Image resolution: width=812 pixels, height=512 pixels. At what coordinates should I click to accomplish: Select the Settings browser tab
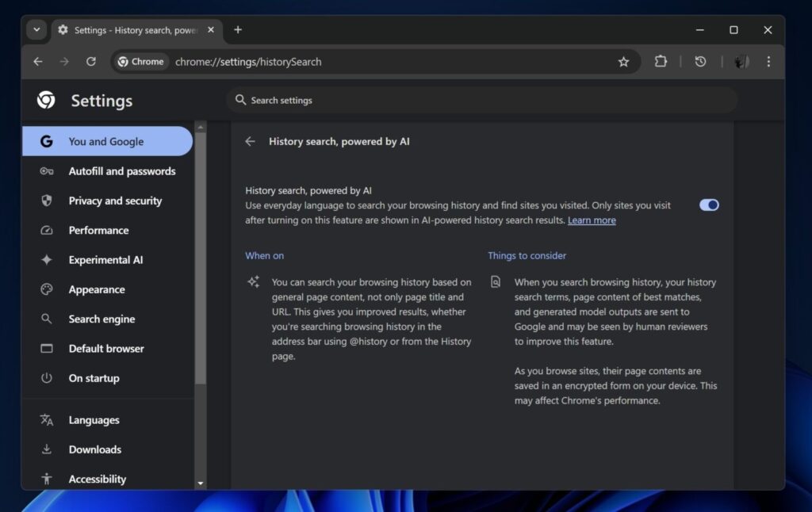tap(127, 30)
